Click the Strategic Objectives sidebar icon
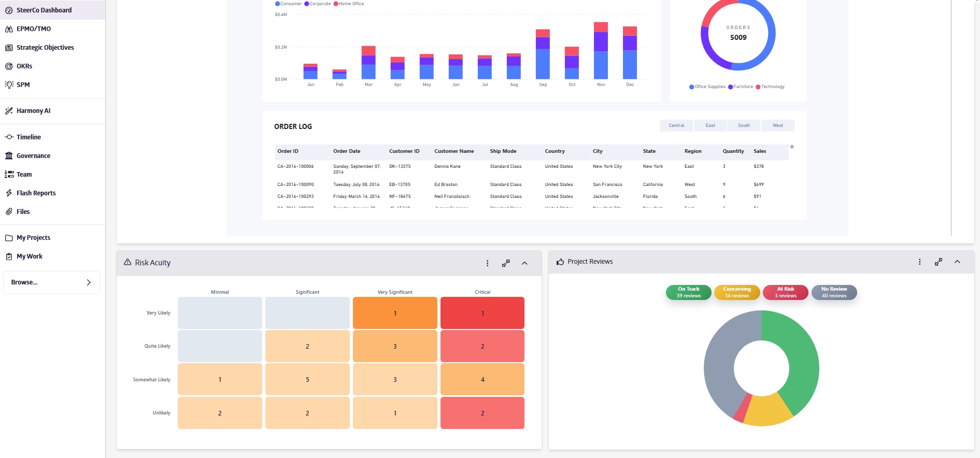The width and height of the screenshot is (980, 458). [9, 48]
